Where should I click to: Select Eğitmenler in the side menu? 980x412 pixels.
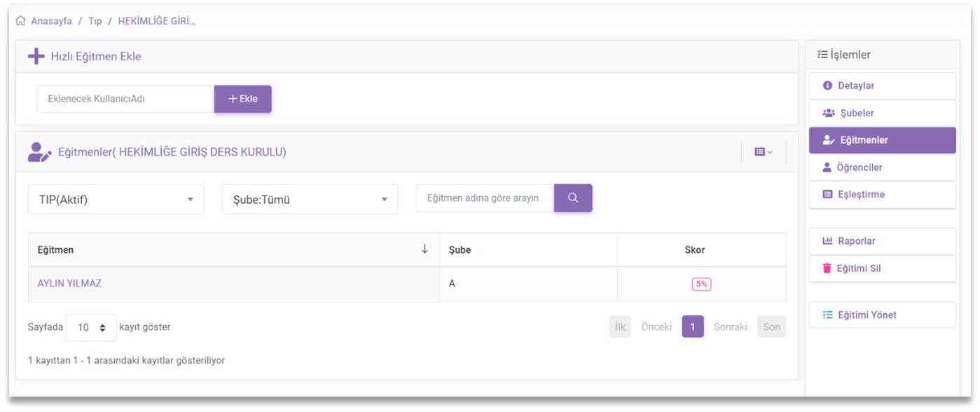pyautogui.click(x=882, y=140)
